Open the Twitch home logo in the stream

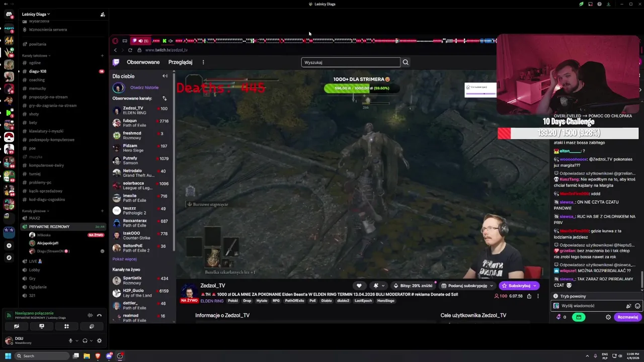116,62
